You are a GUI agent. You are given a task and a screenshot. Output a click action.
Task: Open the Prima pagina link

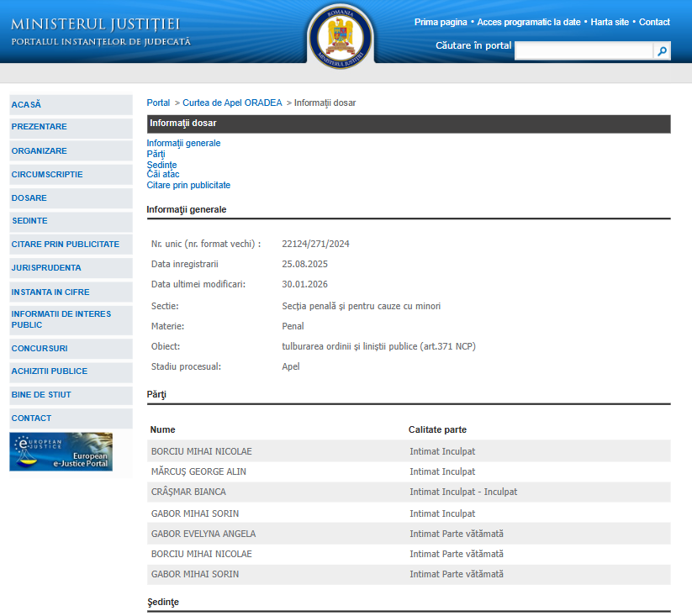[441, 22]
